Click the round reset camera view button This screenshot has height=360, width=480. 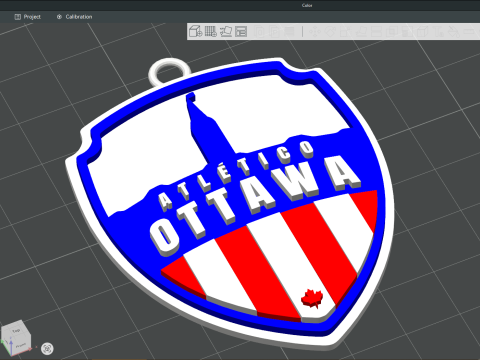point(47,349)
